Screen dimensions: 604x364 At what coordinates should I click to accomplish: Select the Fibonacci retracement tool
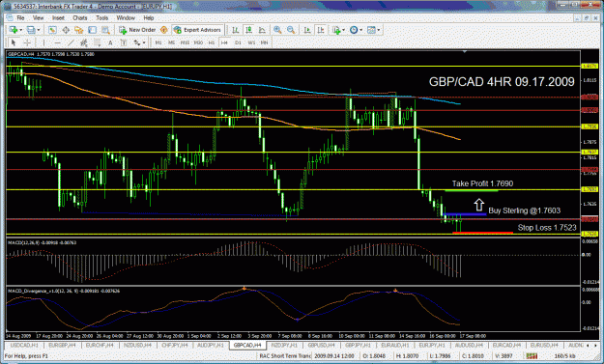point(97,42)
